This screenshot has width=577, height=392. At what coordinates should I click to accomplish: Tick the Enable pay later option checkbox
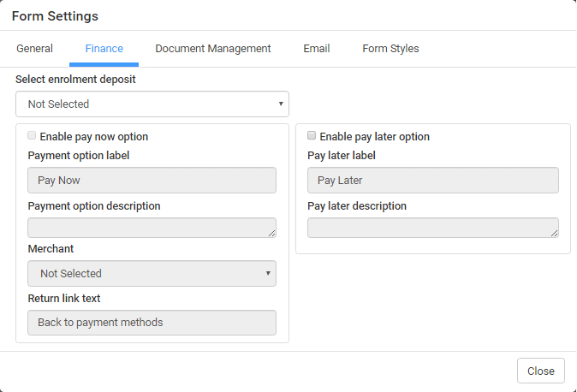pos(312,135)
